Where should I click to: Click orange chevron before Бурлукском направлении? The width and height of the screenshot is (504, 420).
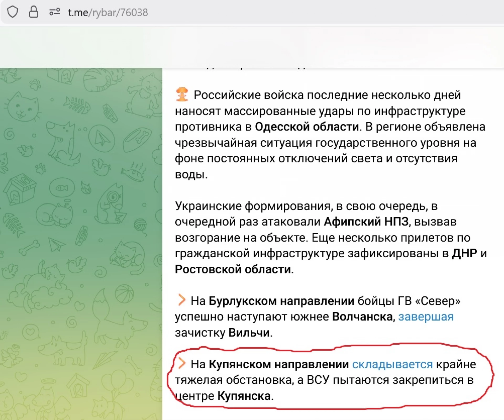(x=181, y=300)
